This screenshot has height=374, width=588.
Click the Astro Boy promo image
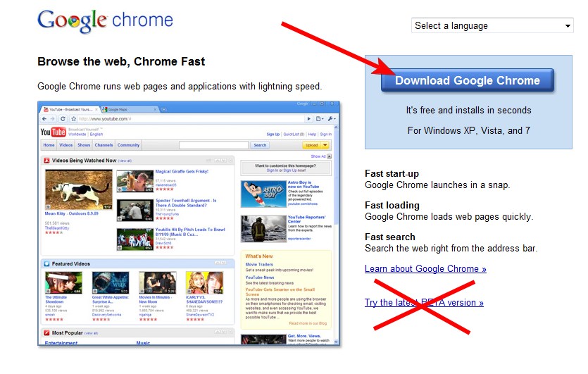[263, 194]
